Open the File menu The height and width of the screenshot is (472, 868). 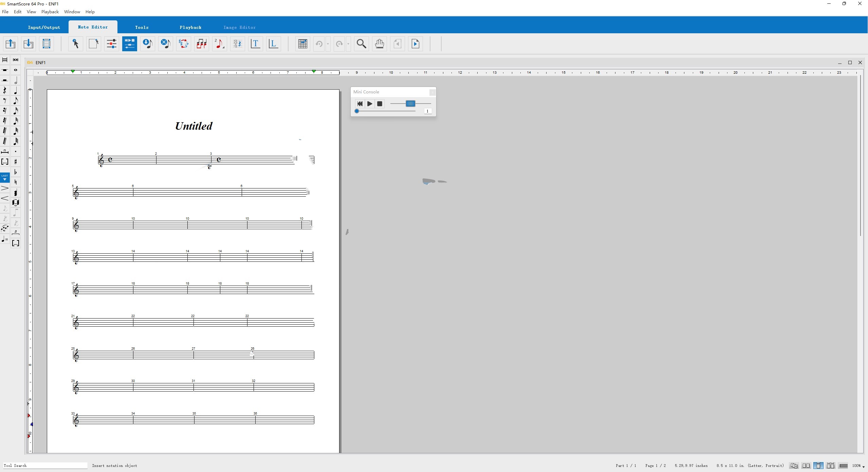coord(5,12)
